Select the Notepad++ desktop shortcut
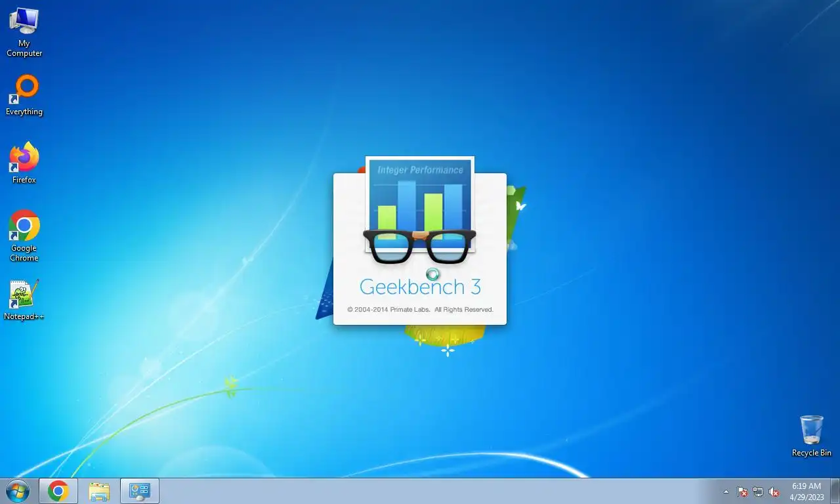The image size is (840, 504). point(24,301)
